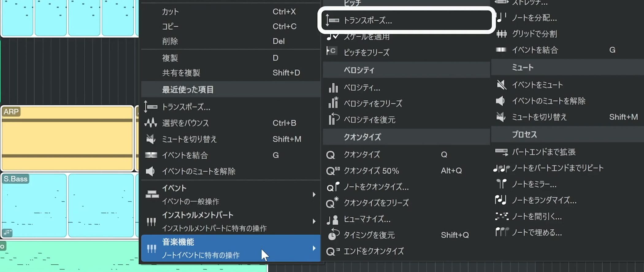Click the Randomize Notes (ノートをランダマイズ...) icon
Screen dimensions: 644x272
coord(501,200)
